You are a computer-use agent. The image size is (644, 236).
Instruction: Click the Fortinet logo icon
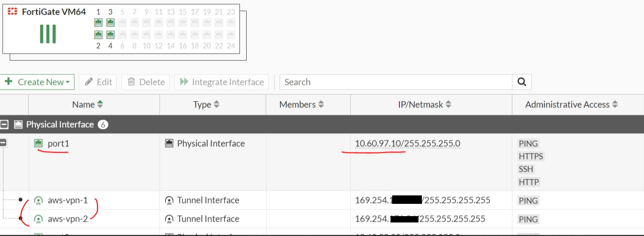[x=13, y=11]
